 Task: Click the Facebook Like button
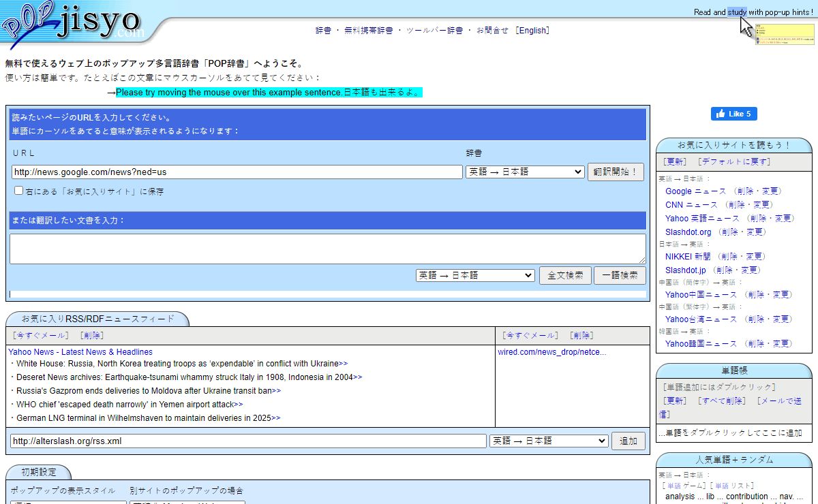coord(733,114)
